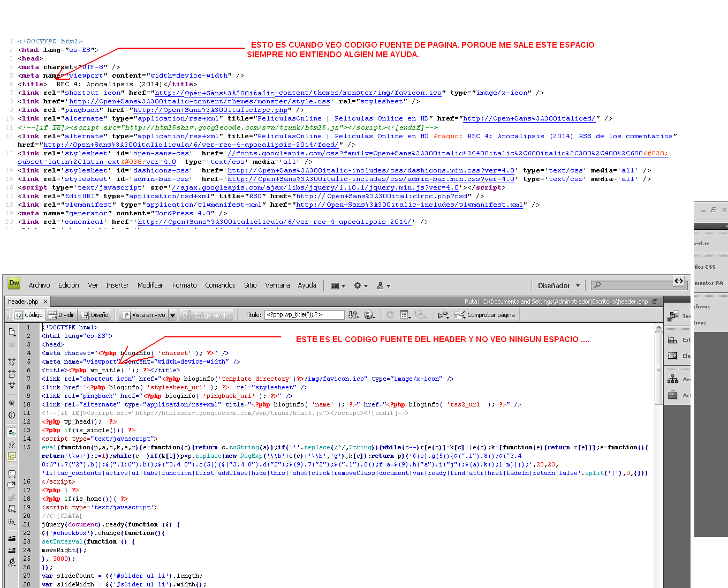Image resolution: width=728 pixels, height=588 pixels.
Task: Click the Dreamweaver Dw application logo
Action: point(14,283)
